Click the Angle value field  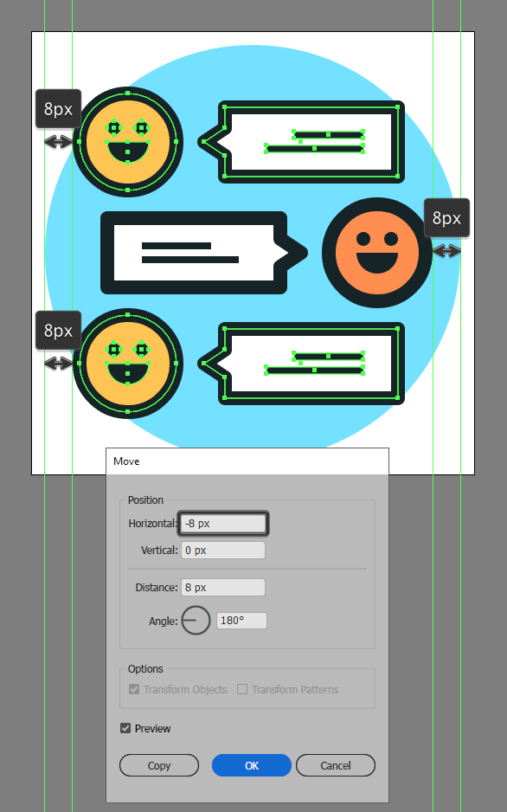pos(241,621)
